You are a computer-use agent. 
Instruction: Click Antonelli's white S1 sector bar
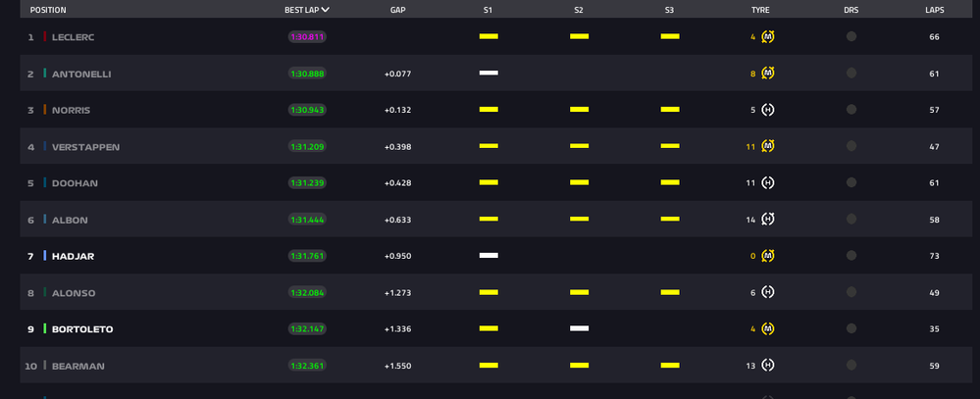tap(489, 74)
